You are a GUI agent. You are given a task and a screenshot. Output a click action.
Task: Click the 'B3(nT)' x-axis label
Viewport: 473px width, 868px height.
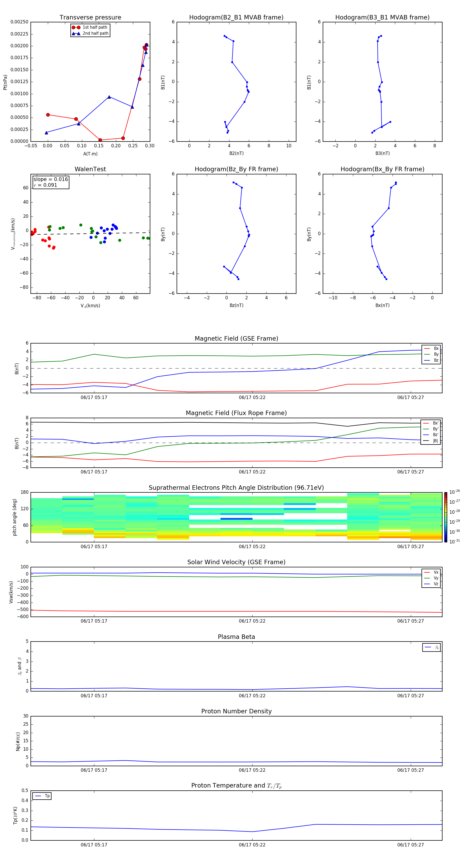coord(382,153)
